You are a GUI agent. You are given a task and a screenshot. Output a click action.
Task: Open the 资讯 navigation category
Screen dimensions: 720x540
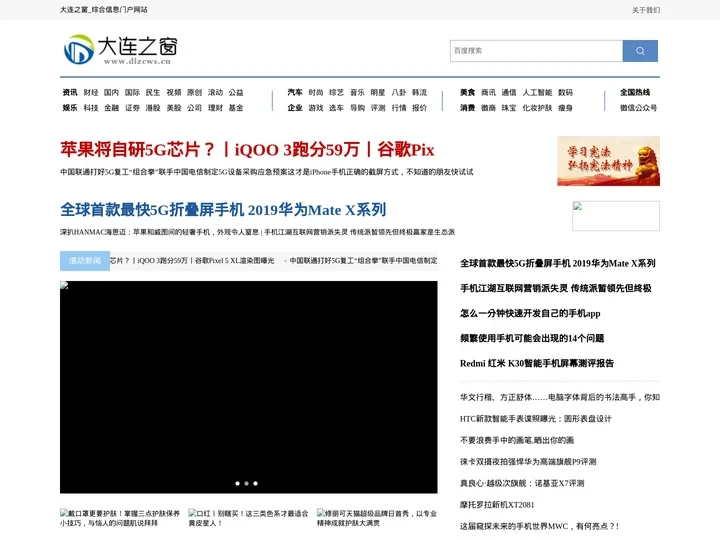70,92
